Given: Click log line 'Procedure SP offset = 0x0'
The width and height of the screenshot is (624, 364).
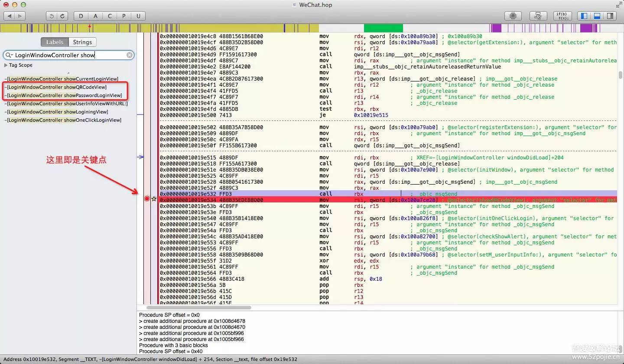Looking at the screenshot, I should coord(169,315).
